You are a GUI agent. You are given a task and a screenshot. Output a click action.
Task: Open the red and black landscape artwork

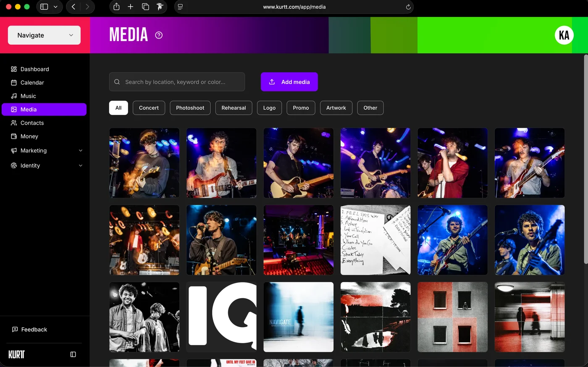(375, 317)
